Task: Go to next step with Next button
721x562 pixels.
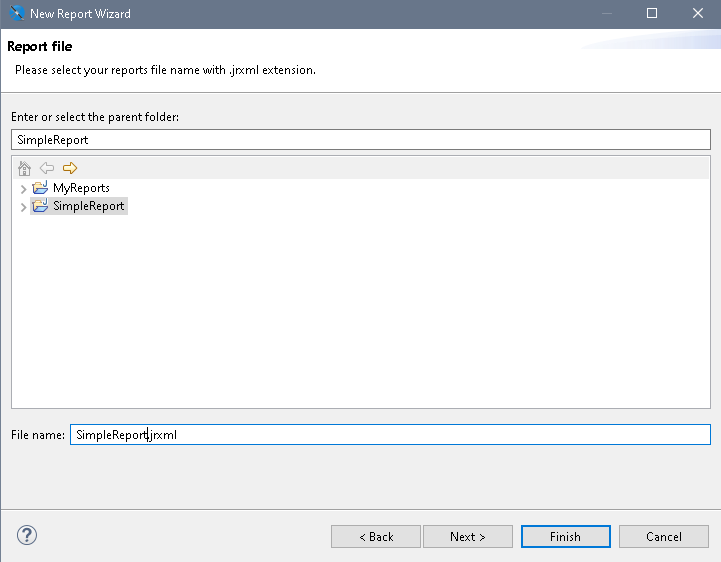Action: coord(467,537)
